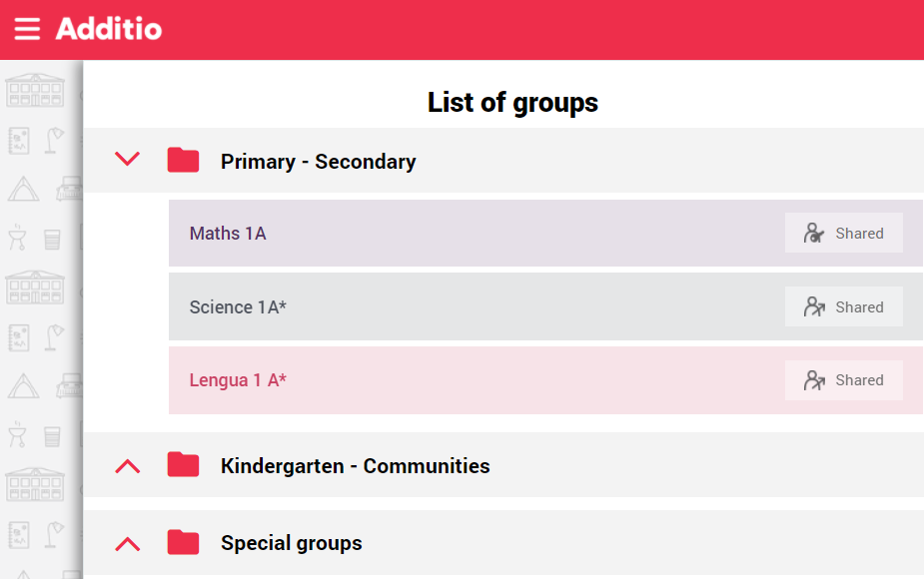Click Shared button for Maths 1A
This screenshot has width=924, height=579.
click(x=843, y=233)
